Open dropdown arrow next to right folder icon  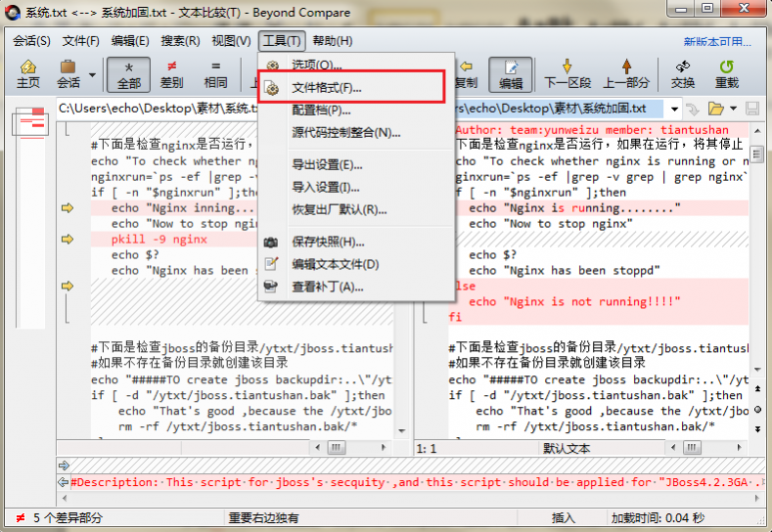click(733, 109)
